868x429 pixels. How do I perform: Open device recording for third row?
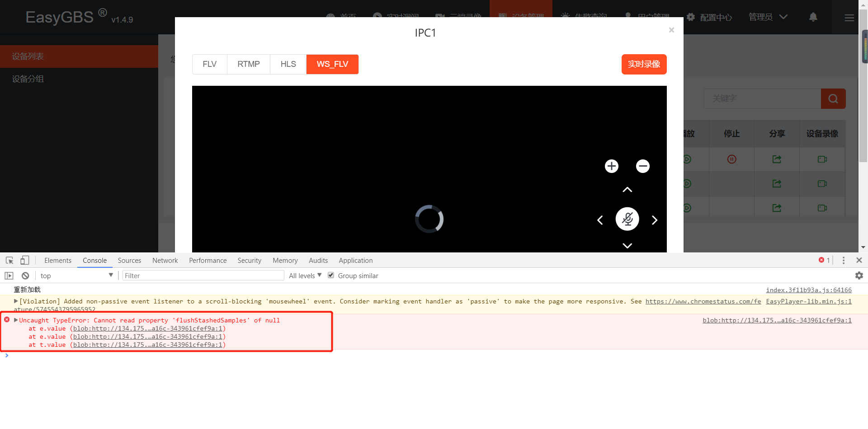tap(822, 208)
